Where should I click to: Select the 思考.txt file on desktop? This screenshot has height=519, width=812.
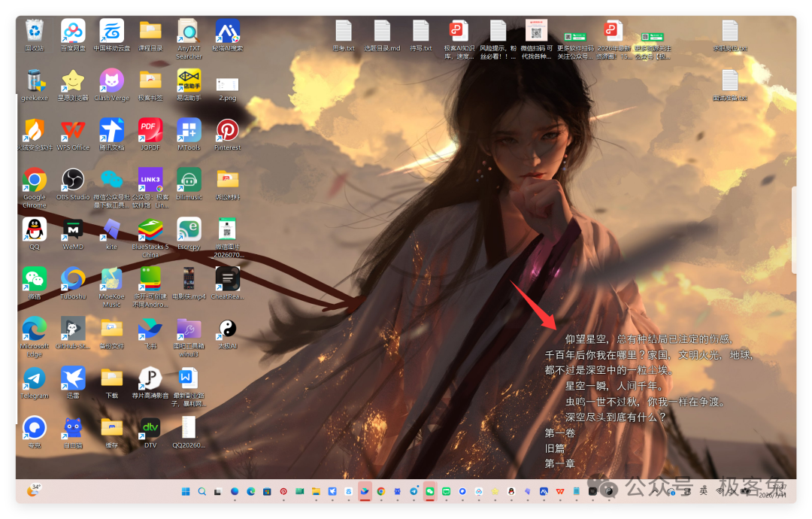point(344,35)
